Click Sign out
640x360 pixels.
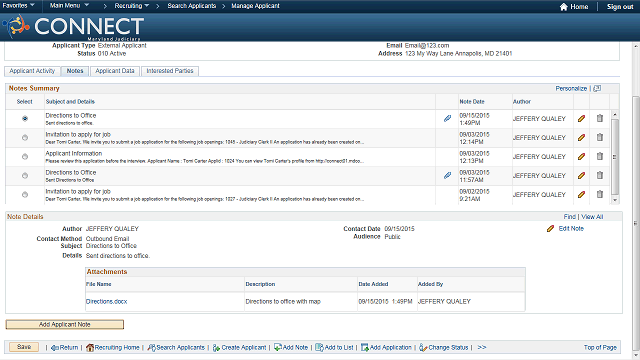[x=620, y=7]
